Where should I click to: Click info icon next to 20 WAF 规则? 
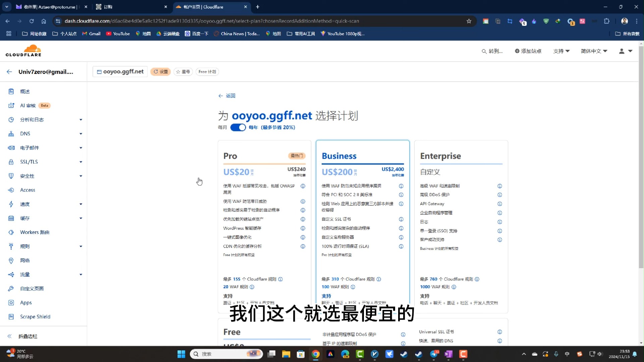click(252, 287)
